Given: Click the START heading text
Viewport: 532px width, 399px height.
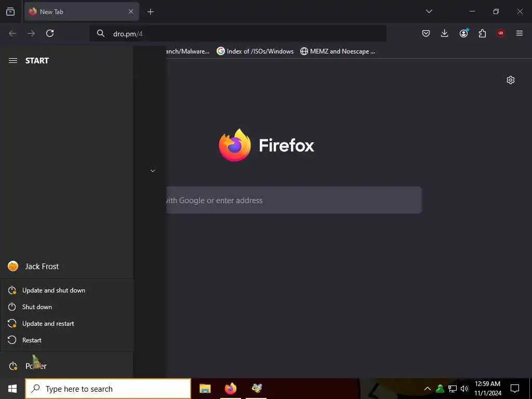Looking at the screenshot, I should click(x=37, y=61).
